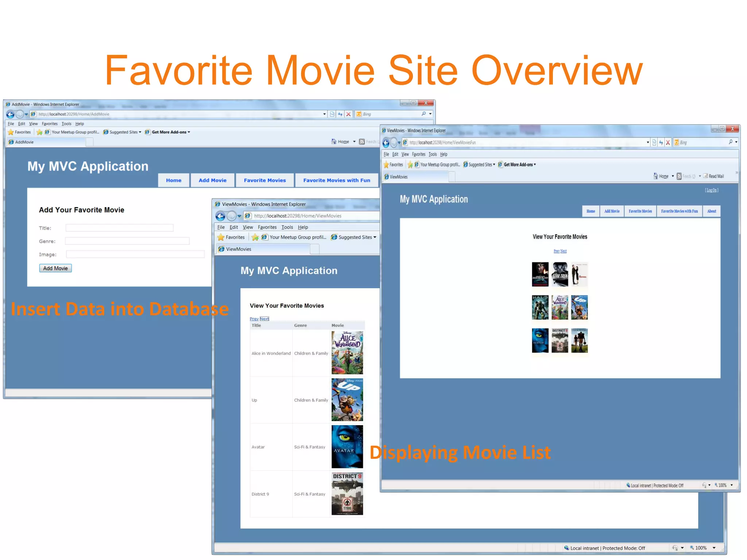
Task: Click Alice in Wonderland poster in table
Action: click(x=347, y=353)
